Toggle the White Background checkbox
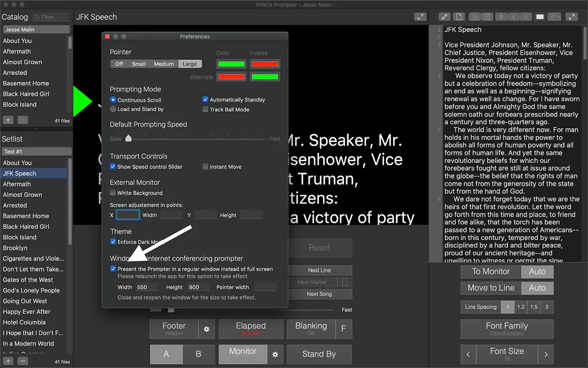The height and width of the screenshot is (368, 588). (x=113, y=193)
